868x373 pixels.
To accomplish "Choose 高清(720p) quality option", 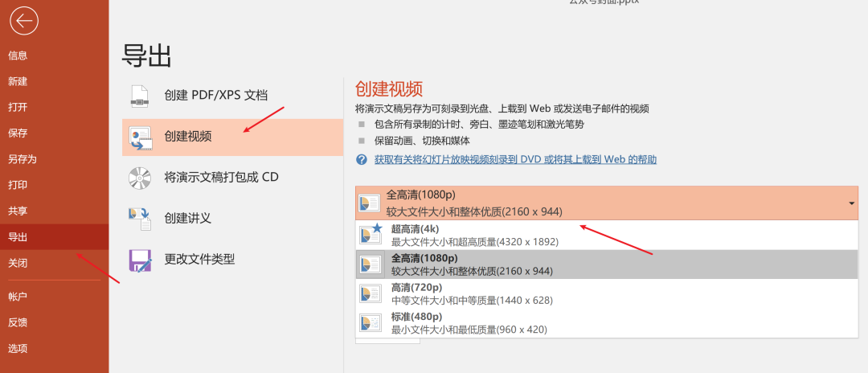I will click(x=608, y=293).
